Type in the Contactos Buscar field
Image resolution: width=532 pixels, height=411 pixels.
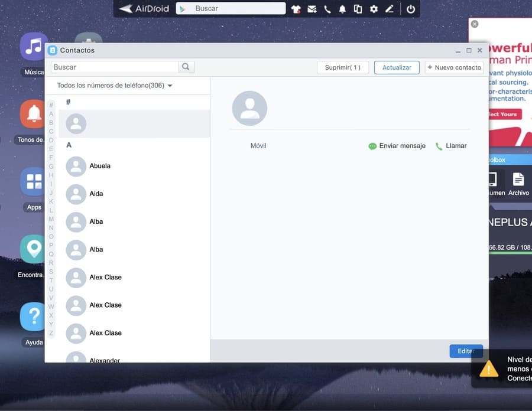click(x=115, y=67)
